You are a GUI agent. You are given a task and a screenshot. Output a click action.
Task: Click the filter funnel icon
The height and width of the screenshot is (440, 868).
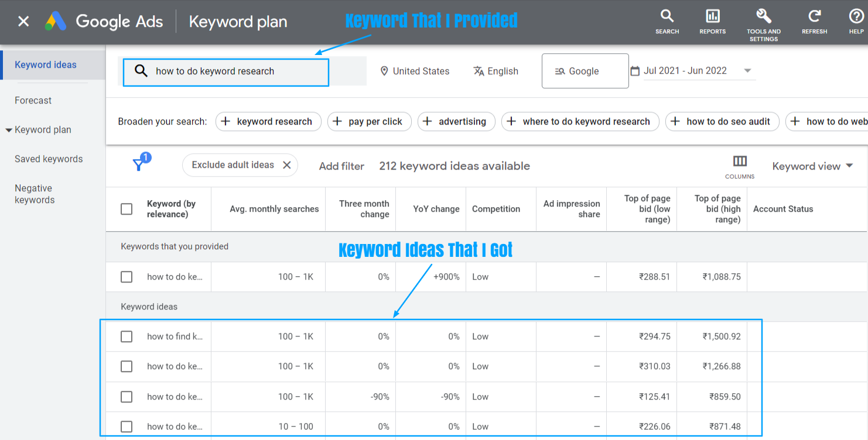[139, 164]
